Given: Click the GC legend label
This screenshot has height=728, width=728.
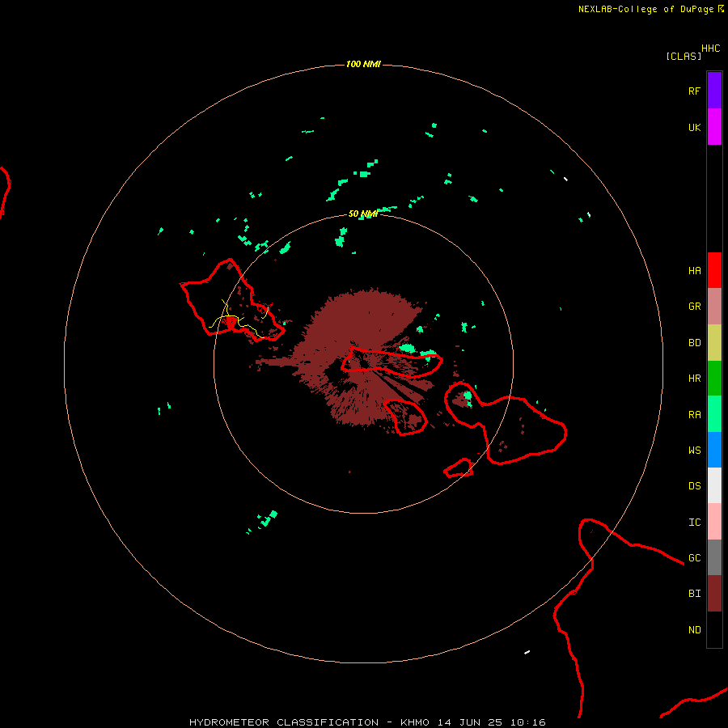Looking at the screenshot, I should (x=694, y=557).
